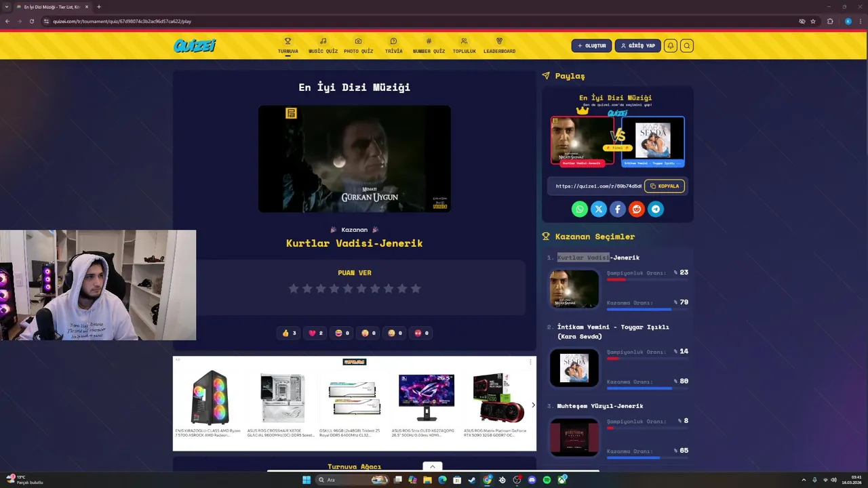The width and height of the screenshot is (868, 488).
Task: Open Trivia menu item
Action: click(x=393, y=46)
